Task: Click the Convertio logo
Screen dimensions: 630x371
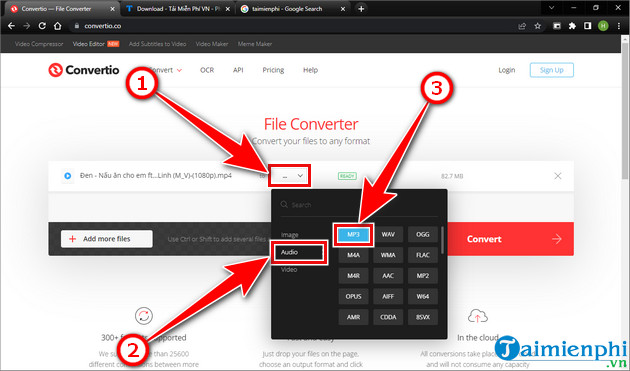Action: point(84,70)
